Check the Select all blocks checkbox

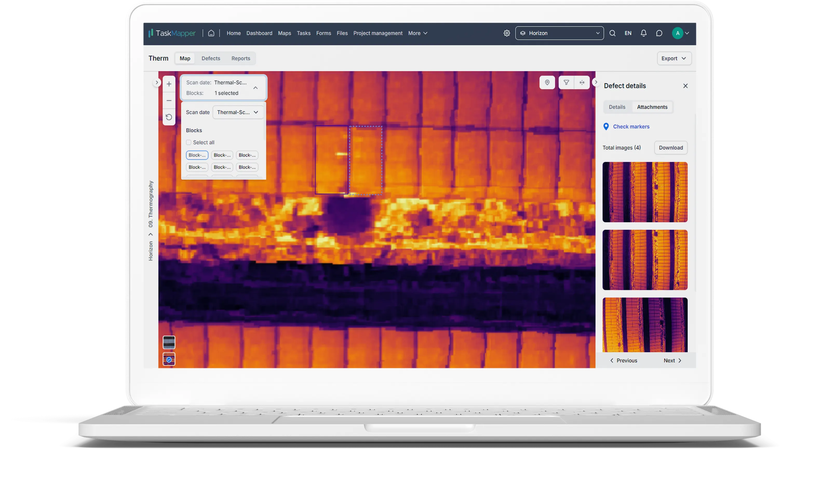tap(189, 142)
